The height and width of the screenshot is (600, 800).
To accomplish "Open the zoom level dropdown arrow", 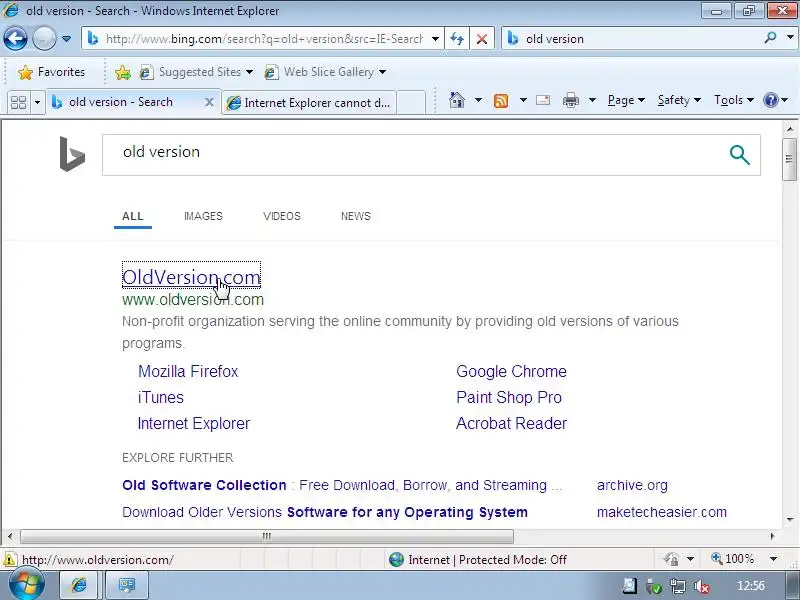I will click(773, 559).
